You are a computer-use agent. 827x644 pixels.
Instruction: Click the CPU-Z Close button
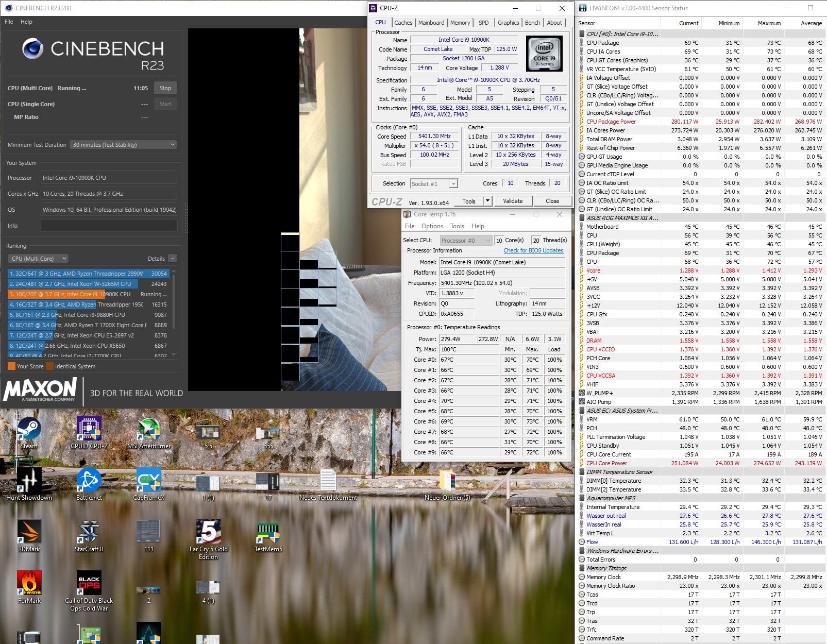(552, 201)
